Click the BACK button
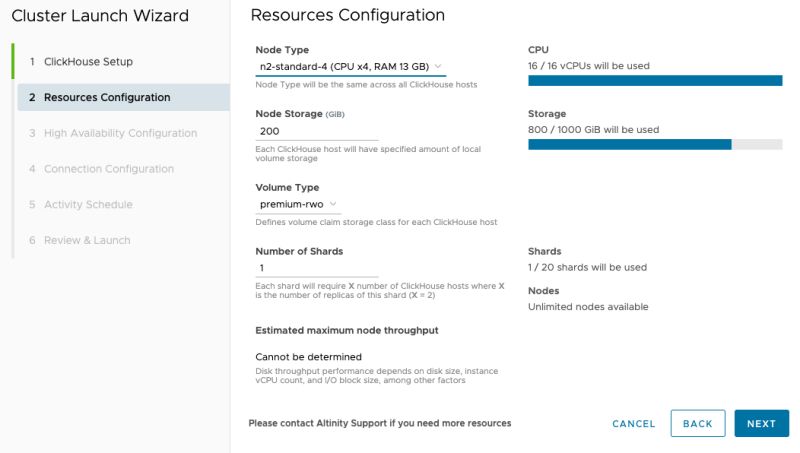This screenshot has width=800, height=453. tap(697, 423)
